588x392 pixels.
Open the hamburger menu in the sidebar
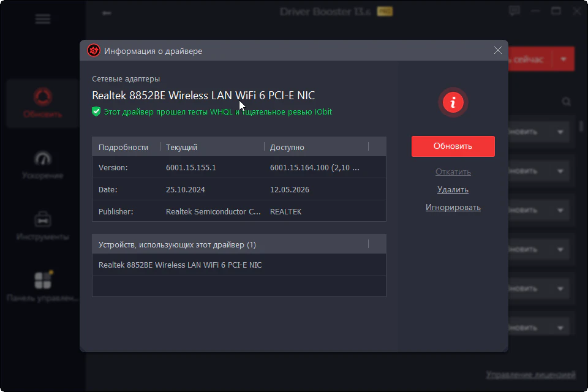pyautogui.click(x=43, y=19)
